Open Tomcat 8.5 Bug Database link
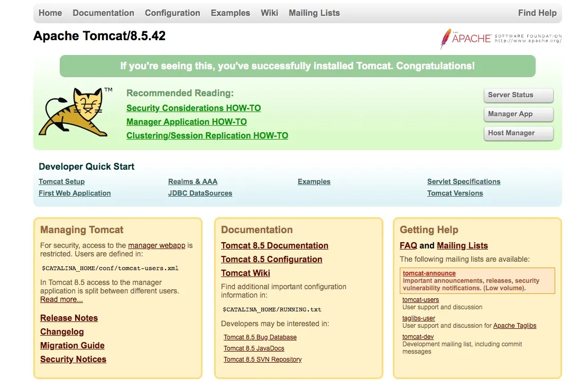Image resolution: width=588 pixels, height=387 pixels. [260, 337]
